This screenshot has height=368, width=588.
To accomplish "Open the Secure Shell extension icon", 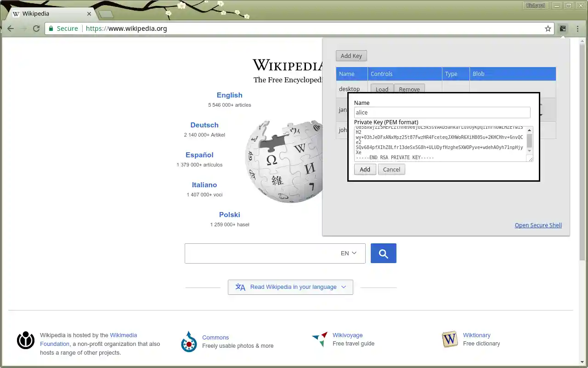I will point(563,28).
